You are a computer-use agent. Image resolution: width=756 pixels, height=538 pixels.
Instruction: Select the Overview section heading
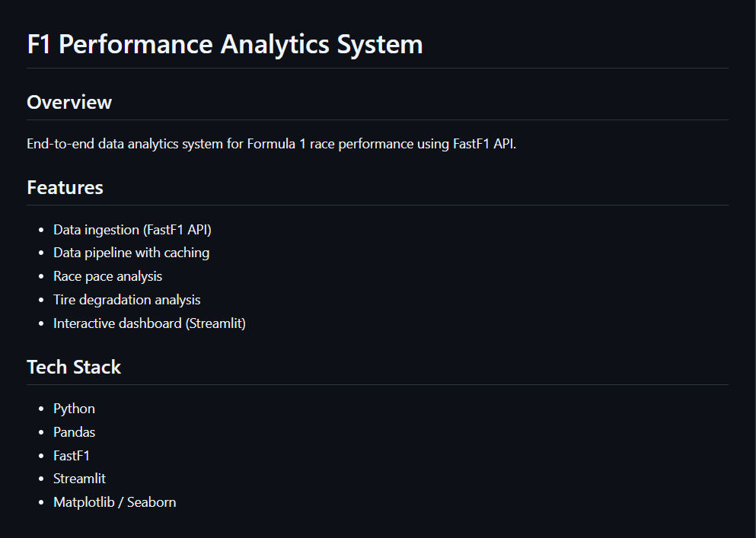coord(69,103)
